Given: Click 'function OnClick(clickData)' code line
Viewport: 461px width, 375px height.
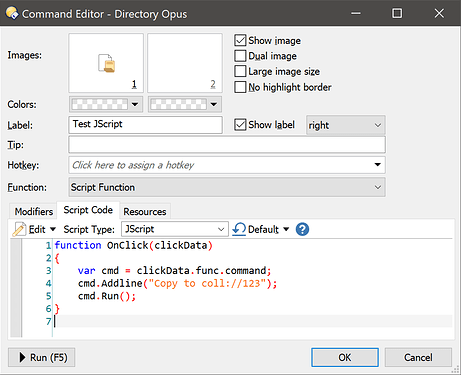Looking at the screenshot, I should (133, 245).
